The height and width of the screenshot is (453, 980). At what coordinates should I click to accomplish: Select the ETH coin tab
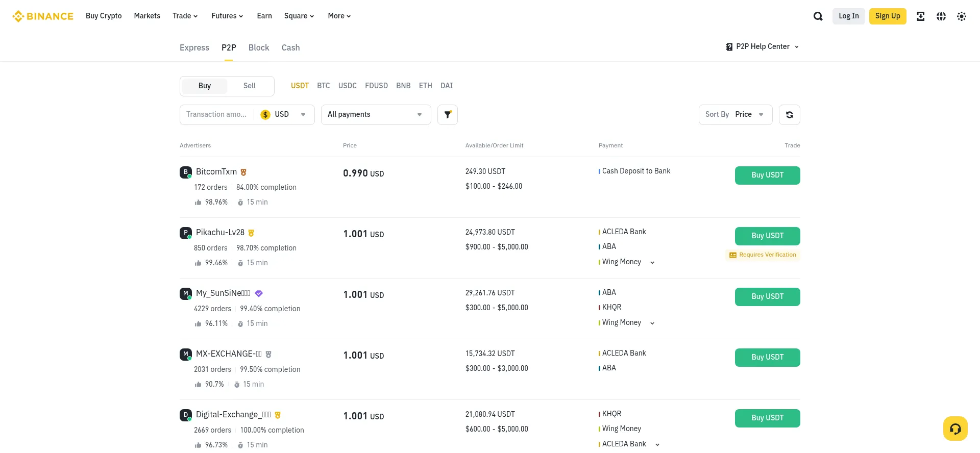click(x=426, y=86)
